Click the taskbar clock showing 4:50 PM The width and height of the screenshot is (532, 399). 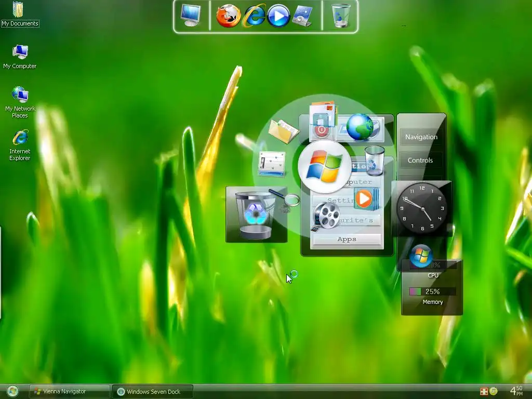pyautogui.click(x=516, y=391)
